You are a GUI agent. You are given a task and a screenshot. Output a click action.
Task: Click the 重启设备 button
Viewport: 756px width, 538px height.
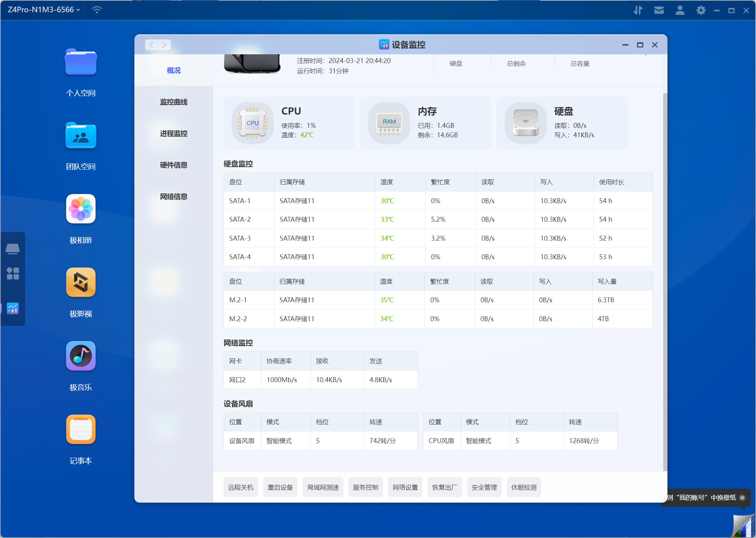280,487
